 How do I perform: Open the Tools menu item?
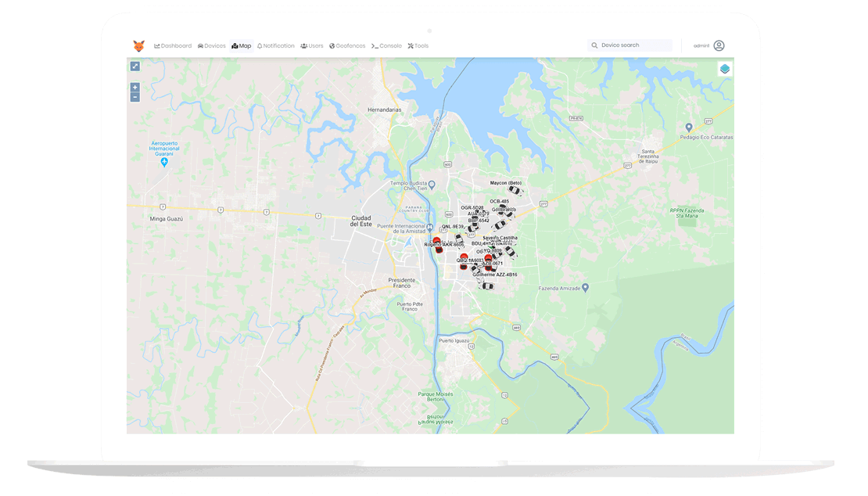pos(418,46)
